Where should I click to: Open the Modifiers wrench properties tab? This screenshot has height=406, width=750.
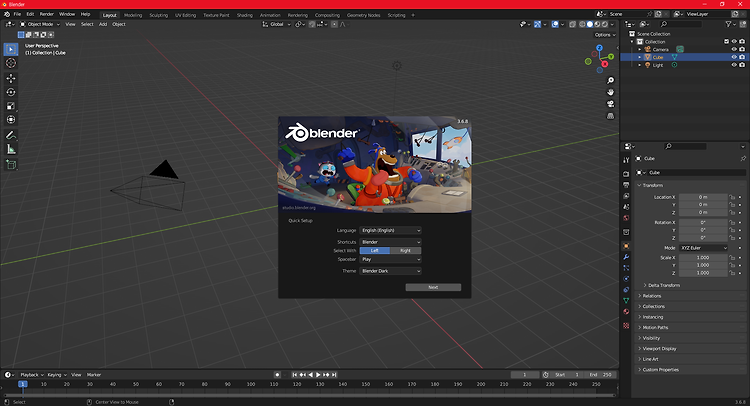click(x=626, y=257)
